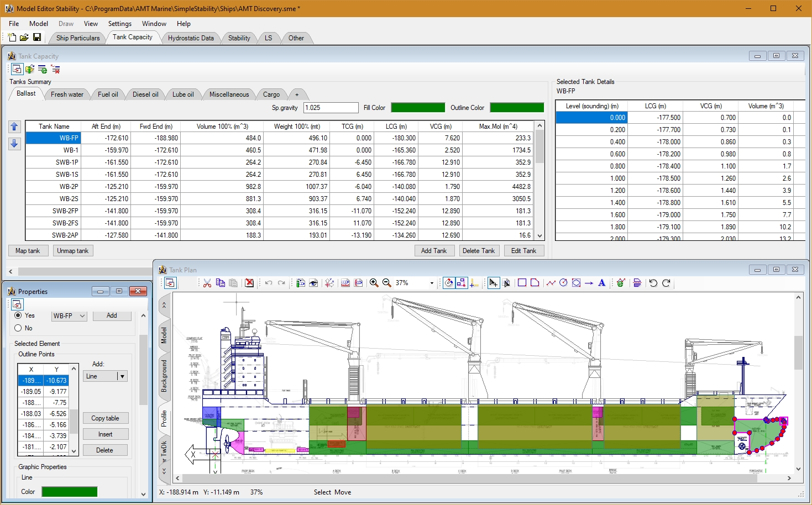Select the rectangle drawing tool
812x505 pixels.
click(x=522, y=283)
